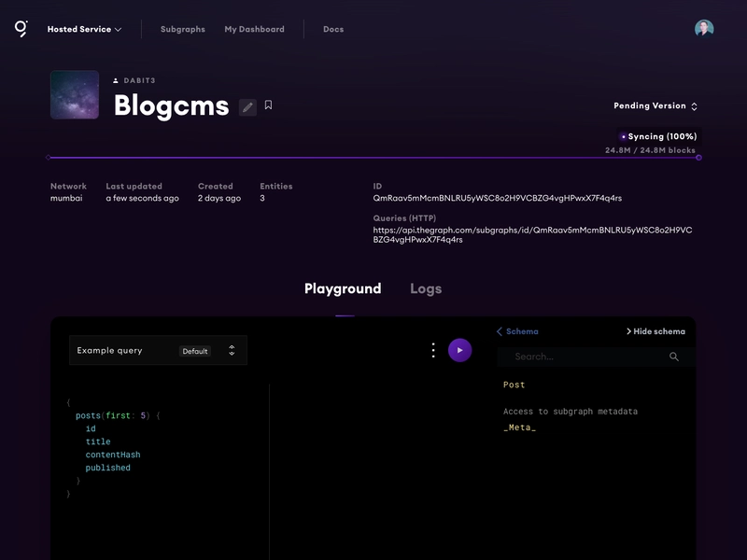747x560 pixels.
Task: Open the Hosted Service dropdown
Action: [x=84, y=29]
